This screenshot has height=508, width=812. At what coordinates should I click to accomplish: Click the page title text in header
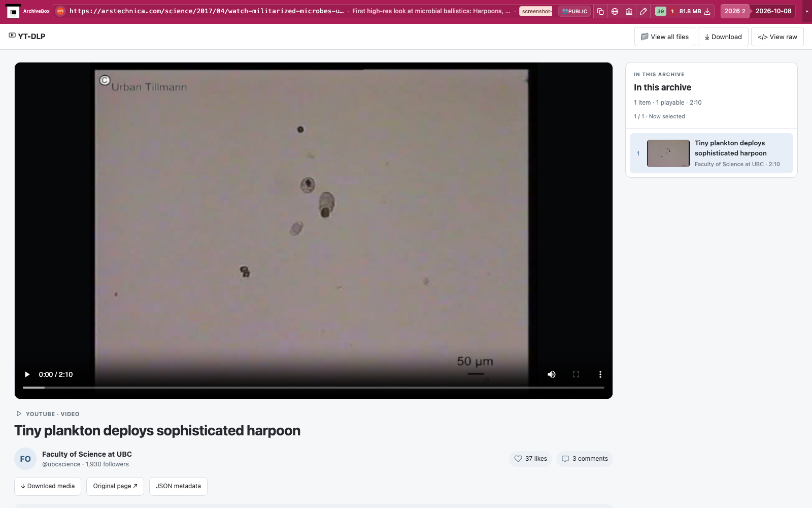431,11
